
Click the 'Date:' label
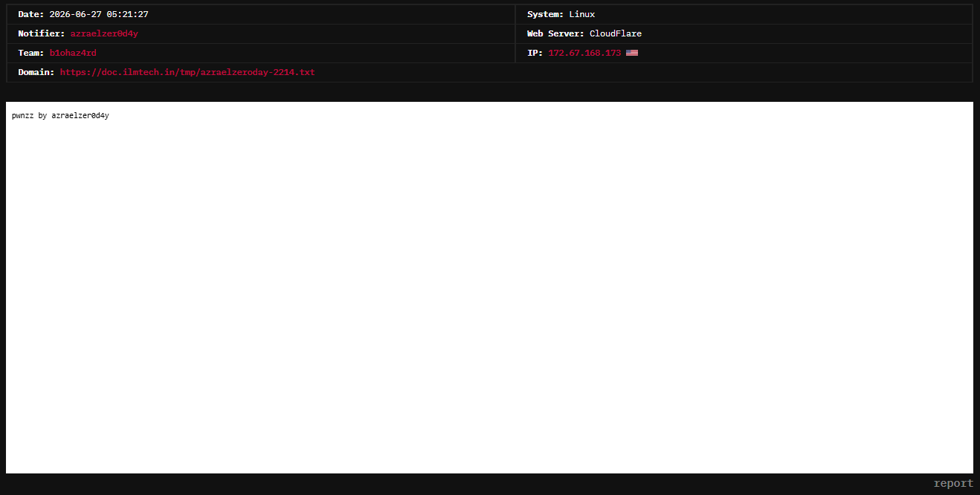point(31,14)
